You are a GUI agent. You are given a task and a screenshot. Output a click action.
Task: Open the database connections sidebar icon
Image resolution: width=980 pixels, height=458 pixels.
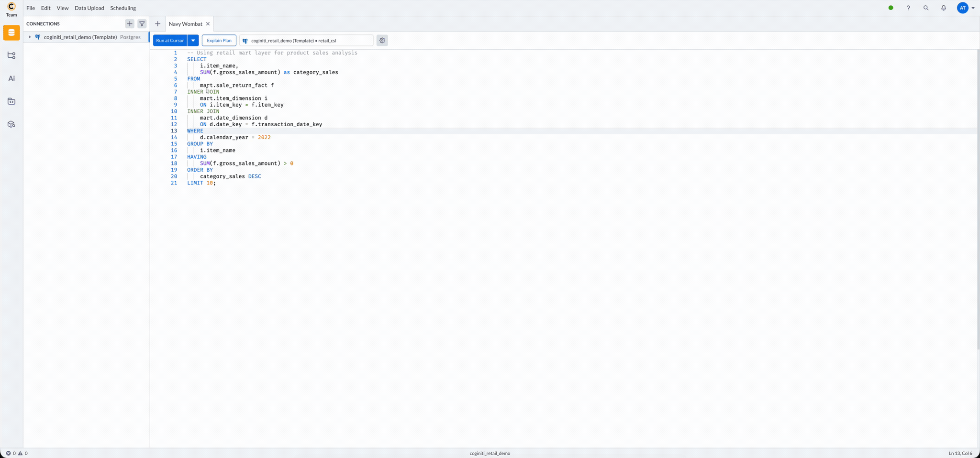11,33
